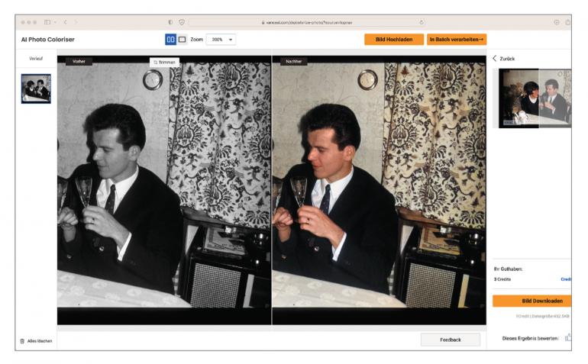Toggle the Safari sidebar icon
The height and width of the screenshot is (364, 588).
[47, 22]
